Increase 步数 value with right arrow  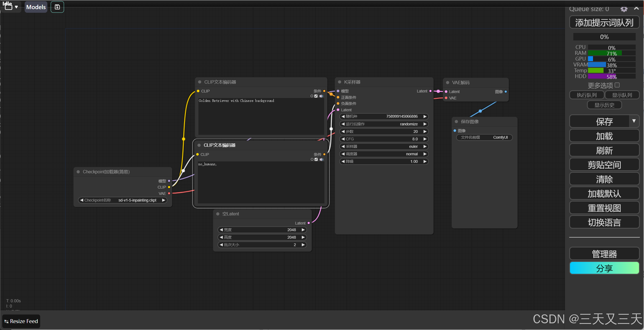[x=425, y=132]
